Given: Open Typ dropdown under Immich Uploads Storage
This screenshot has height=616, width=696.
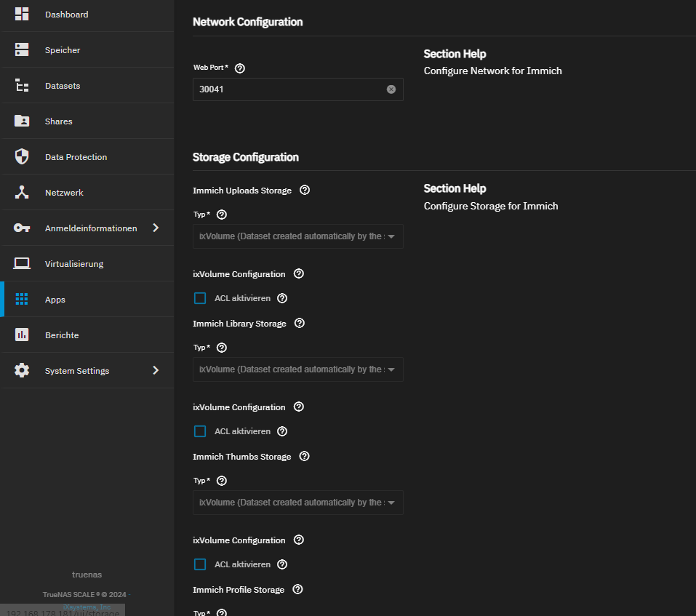Looking at the screenshot, I should (x=297, y=236).
